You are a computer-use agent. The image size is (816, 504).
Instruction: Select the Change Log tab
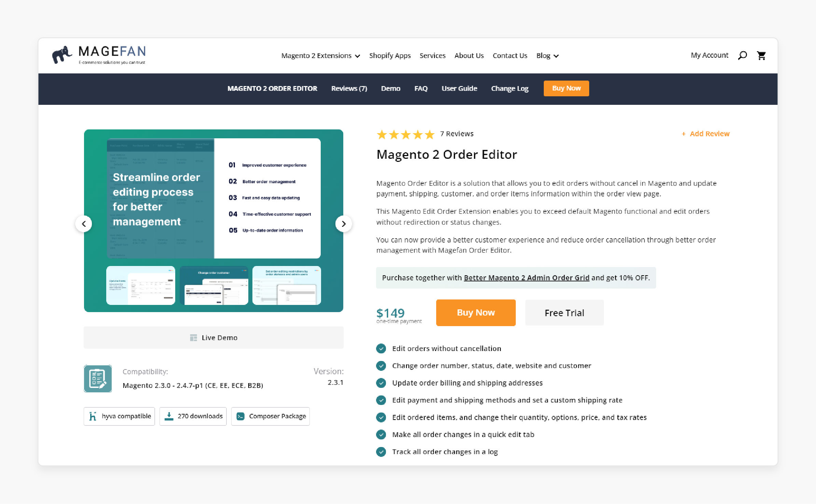510,88
